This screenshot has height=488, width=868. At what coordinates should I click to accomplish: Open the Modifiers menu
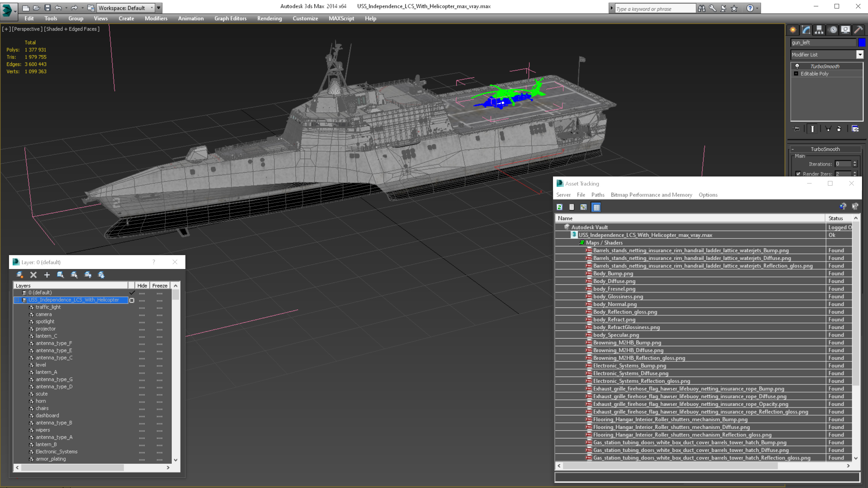point(156,18)
